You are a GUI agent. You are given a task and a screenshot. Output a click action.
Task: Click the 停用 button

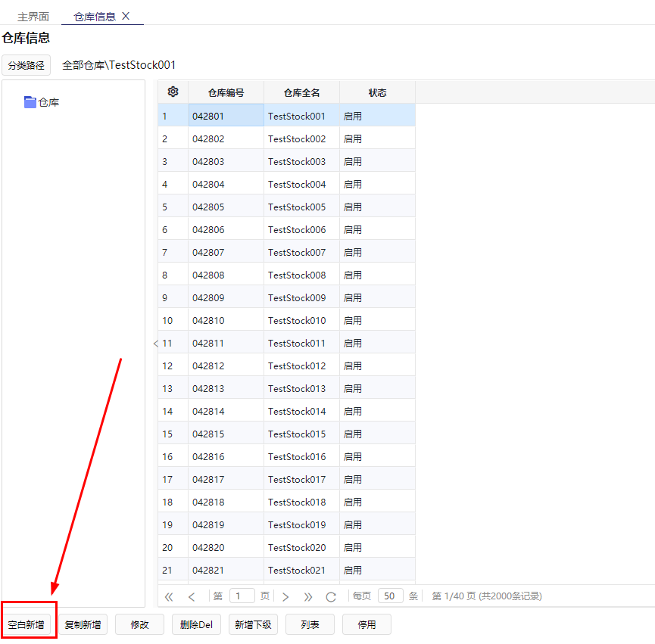tap(366, 624)
